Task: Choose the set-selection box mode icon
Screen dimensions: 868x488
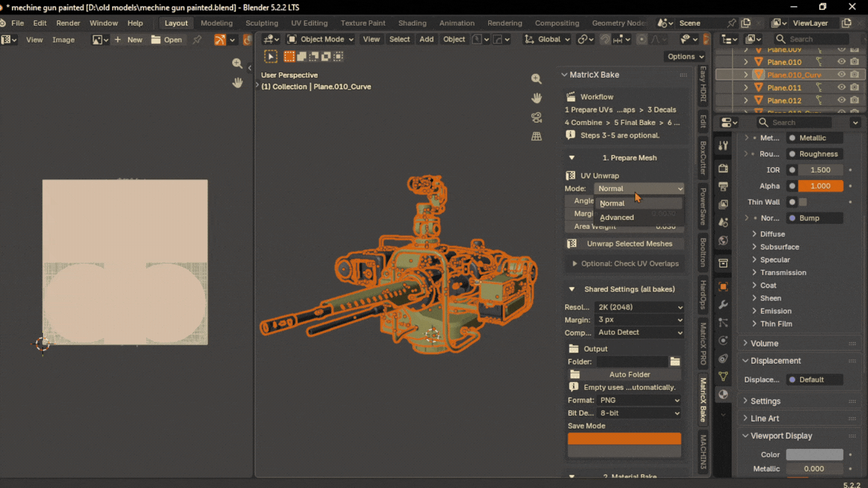Action: 289,56
